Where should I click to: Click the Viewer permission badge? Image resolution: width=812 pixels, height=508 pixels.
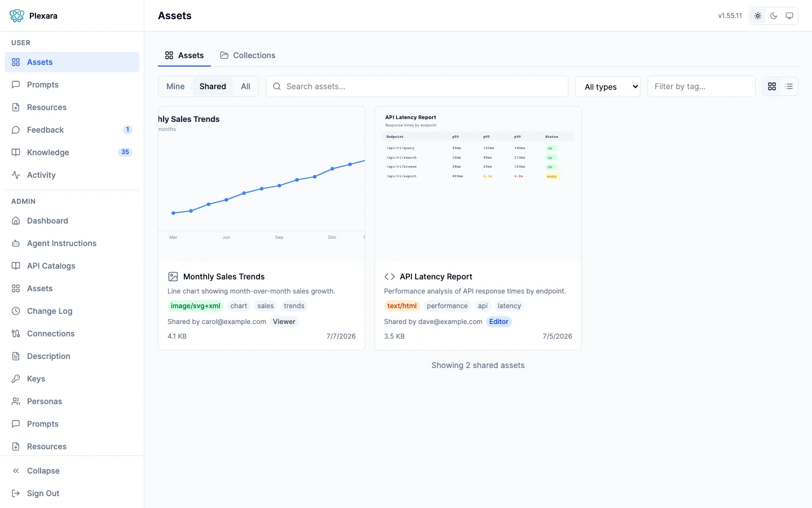[284, 322]
